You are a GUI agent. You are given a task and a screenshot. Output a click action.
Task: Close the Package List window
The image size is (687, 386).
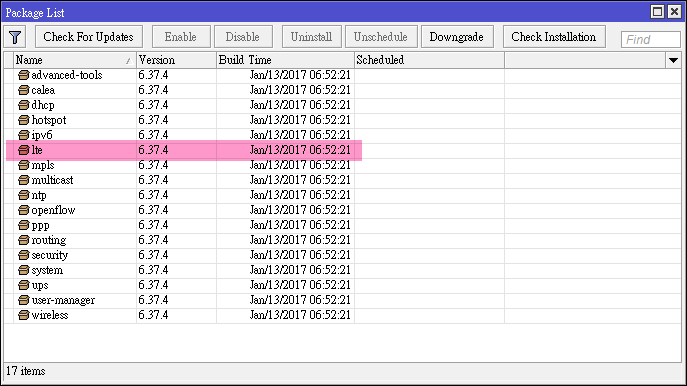pos(675,12)
